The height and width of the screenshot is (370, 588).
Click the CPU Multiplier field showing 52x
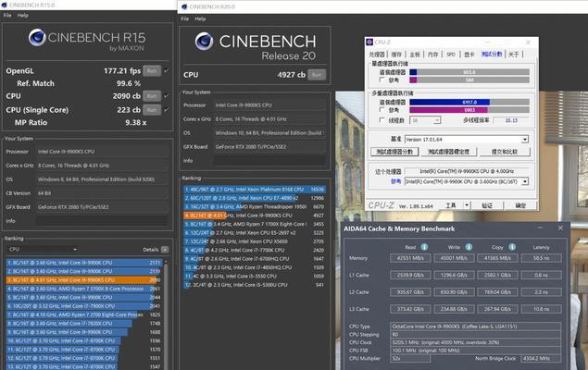[410, 358]
